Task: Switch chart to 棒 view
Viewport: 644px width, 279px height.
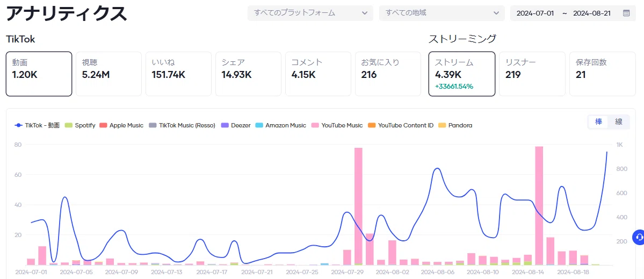Action: pyautogui.click(x=599, y=121)
